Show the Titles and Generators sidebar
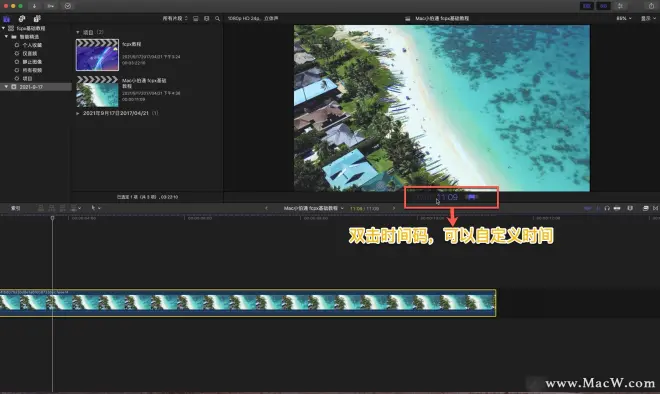Screen dimensions: 660x394 [37, 19]
